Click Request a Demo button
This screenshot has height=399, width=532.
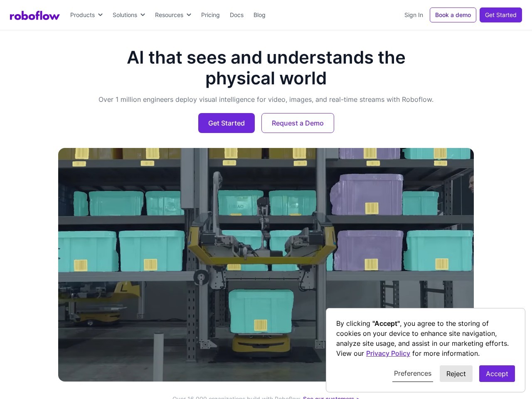pos(298,123)
